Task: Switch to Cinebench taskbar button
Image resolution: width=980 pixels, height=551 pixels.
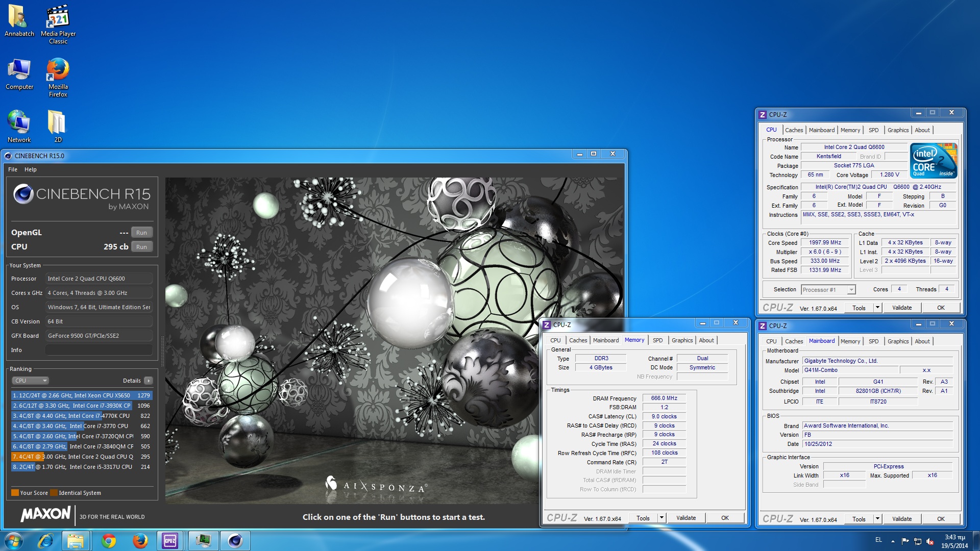Action: (235, 541)
